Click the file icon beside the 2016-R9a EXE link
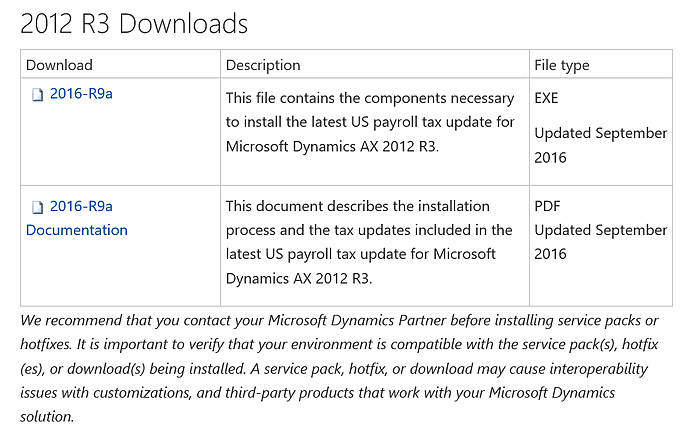Screen dimensions: 691x432 (37, 94)
